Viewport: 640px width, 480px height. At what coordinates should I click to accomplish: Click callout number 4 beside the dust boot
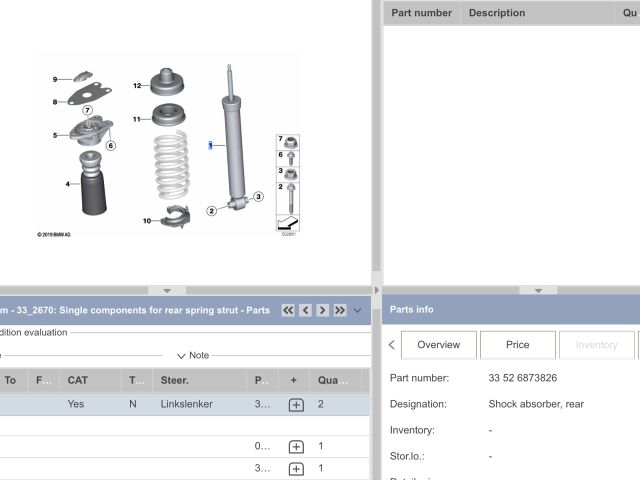click(x=68, y=183)
